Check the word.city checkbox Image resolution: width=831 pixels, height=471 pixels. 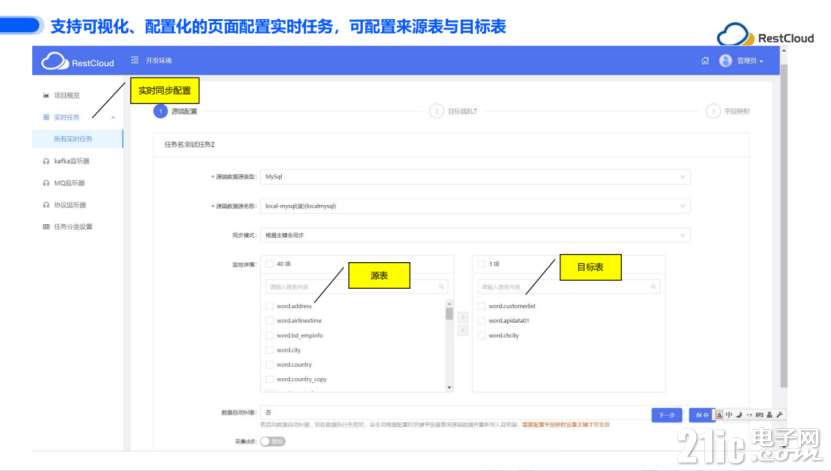270,350
